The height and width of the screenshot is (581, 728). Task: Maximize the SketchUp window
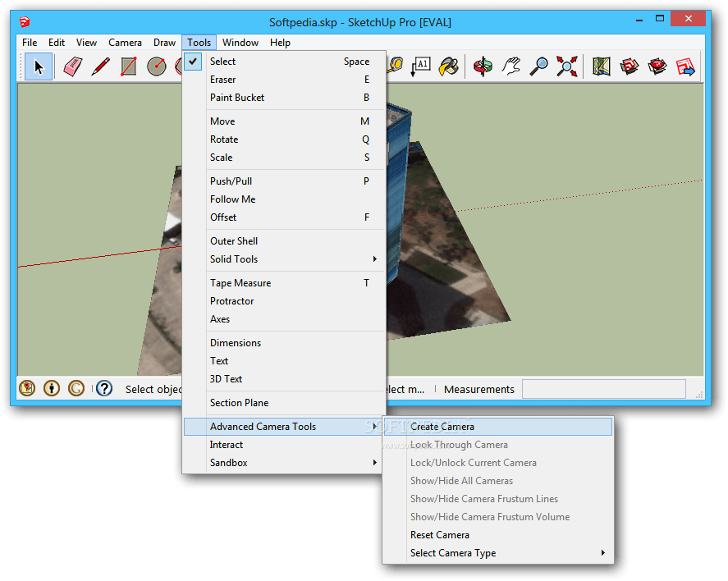tap(660, 19)
